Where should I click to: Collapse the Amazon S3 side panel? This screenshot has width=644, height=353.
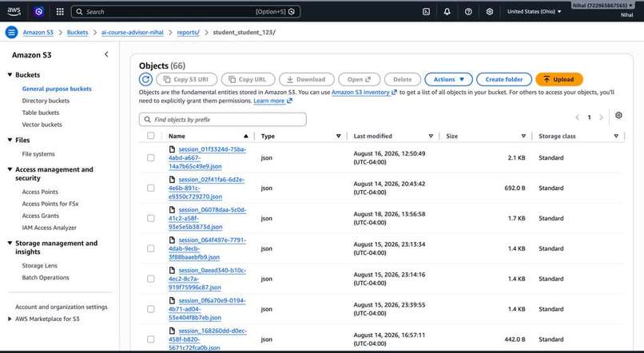click(x=106, y=54)
